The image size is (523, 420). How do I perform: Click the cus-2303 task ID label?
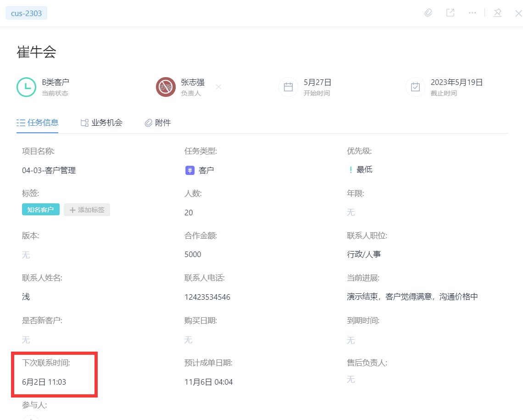pyautogui.click(x=26, y=13)
